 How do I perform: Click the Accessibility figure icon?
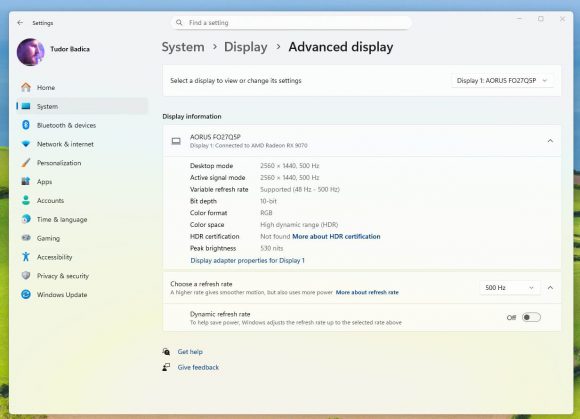point(26,257)
